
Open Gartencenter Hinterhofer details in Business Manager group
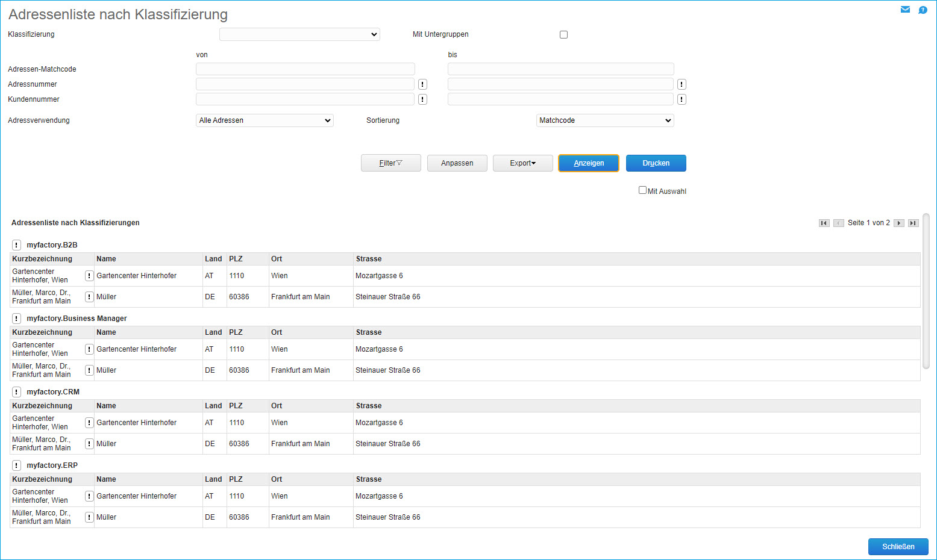89,349
